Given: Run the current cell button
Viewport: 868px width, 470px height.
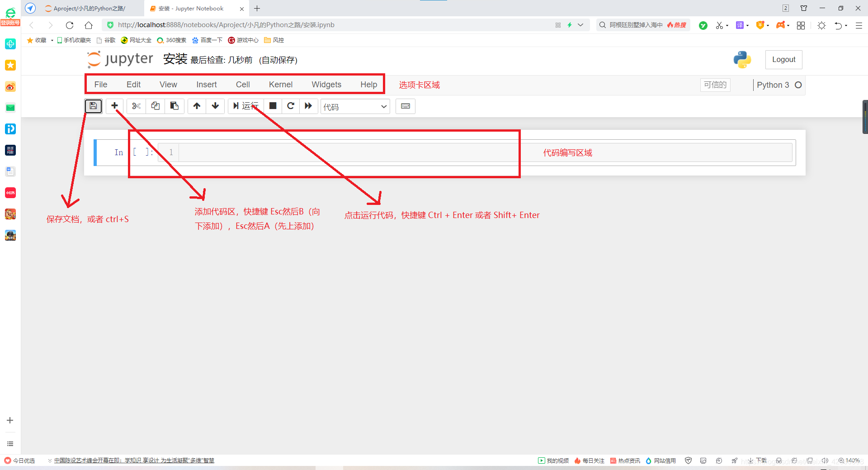Looking at the screenshot, I should (x=246, y=106).
